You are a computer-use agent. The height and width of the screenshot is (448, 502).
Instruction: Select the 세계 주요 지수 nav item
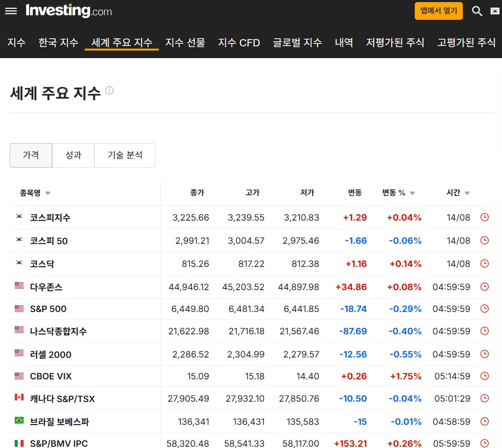tap(122, 43)
